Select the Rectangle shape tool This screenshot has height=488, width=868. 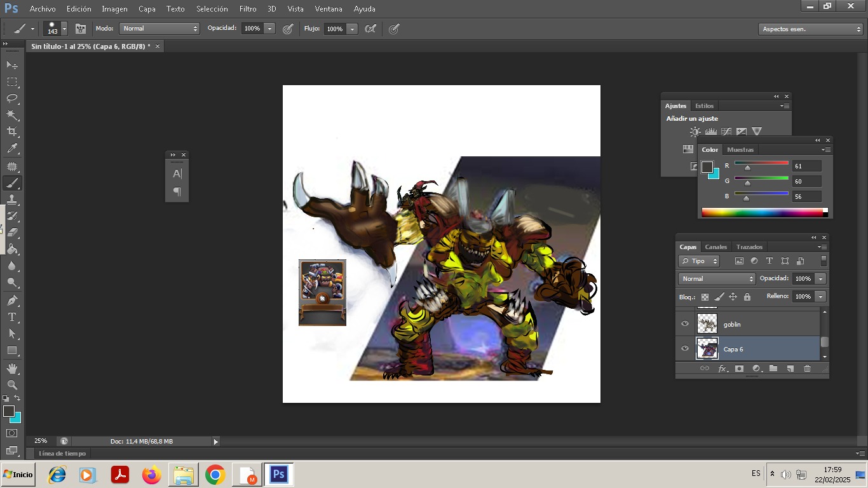12,350
